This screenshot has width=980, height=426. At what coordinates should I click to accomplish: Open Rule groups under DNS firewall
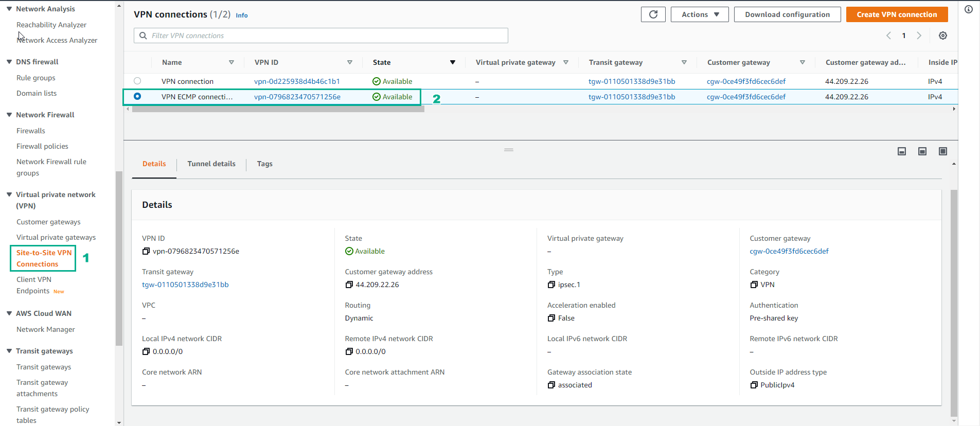(x=36, y=78)
